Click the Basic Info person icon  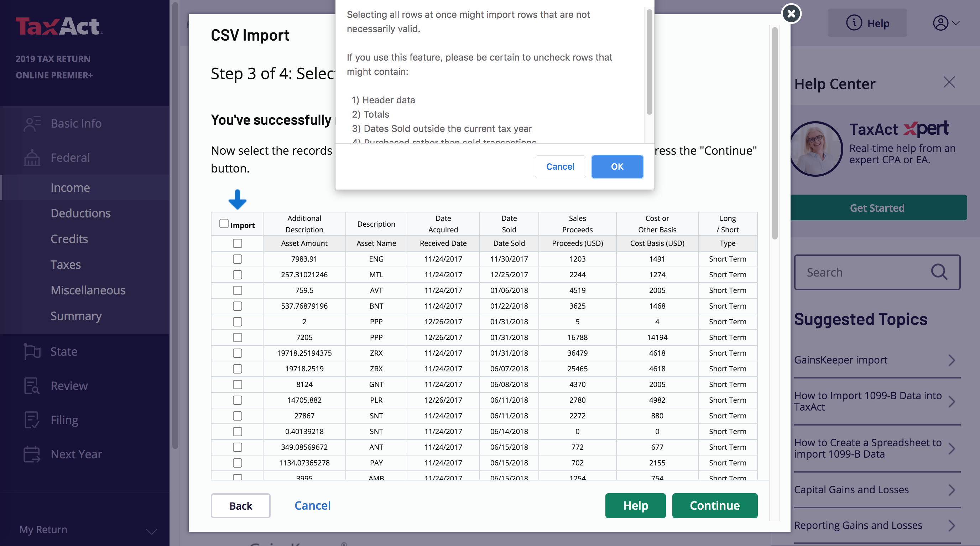(x=32, y=124)
